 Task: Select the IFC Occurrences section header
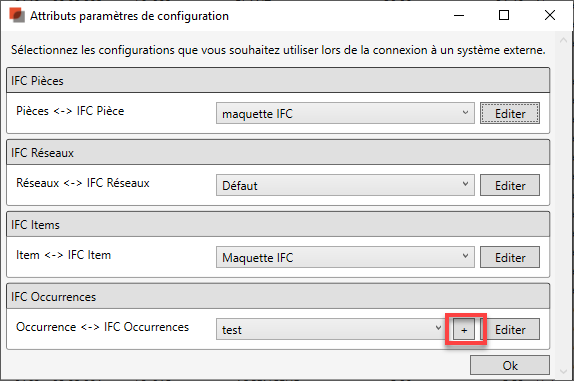(x=278, y=296)
